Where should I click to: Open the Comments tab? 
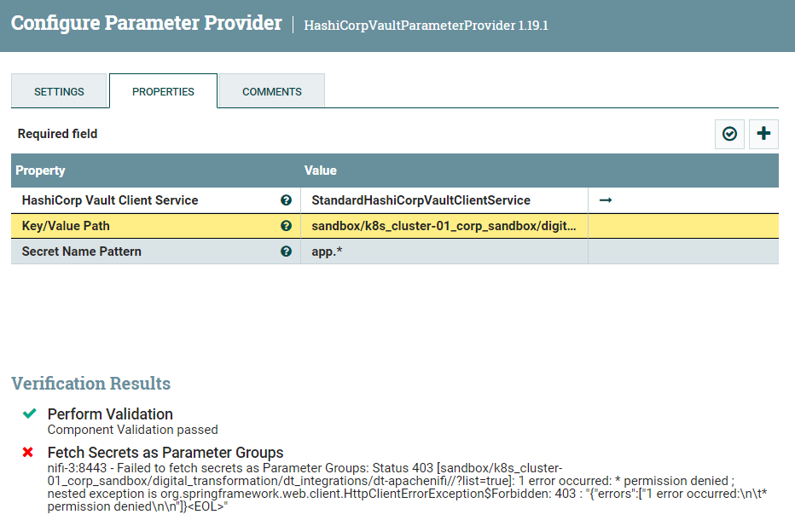pyautogui.click(x=271, y=91)
